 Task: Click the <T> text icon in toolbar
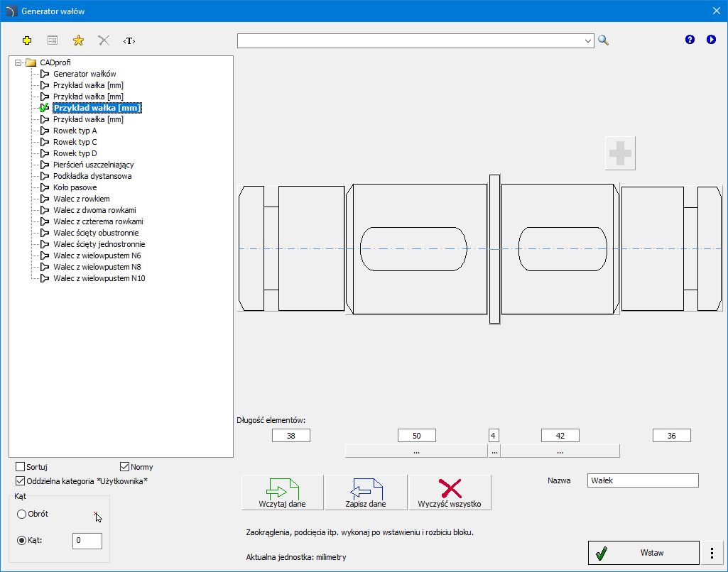[129, 40]
